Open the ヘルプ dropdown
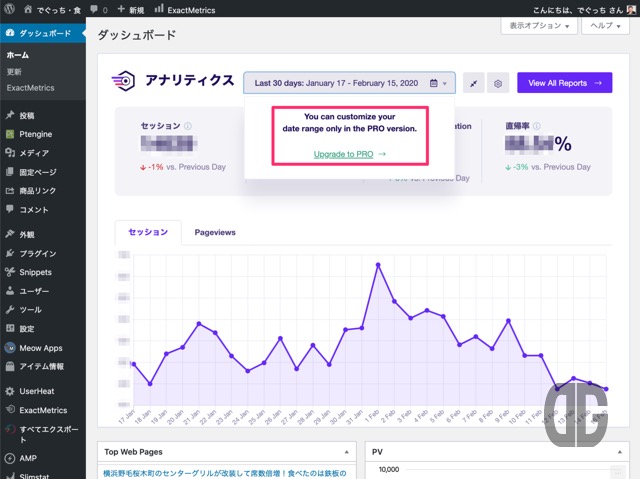This screenshot has height=479, width=640. point(605,26)
